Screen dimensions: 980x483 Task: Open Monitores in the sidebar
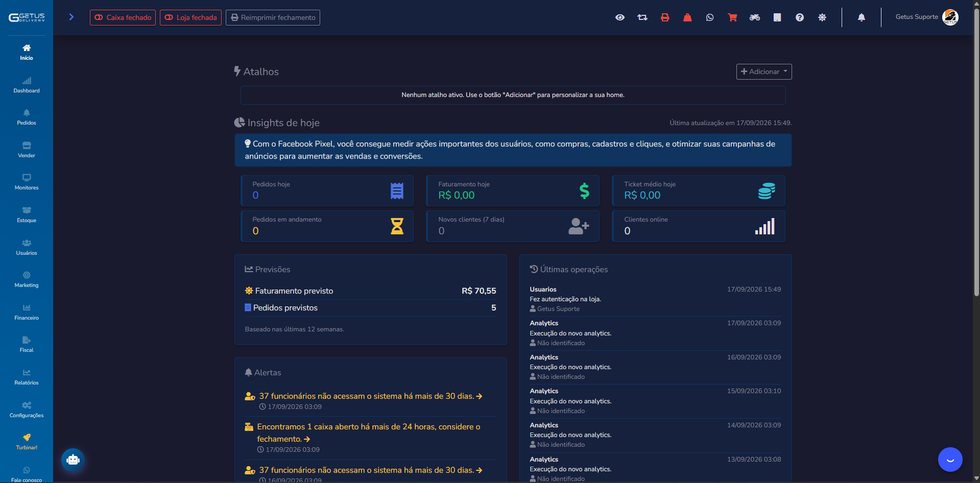click(27, 182)
